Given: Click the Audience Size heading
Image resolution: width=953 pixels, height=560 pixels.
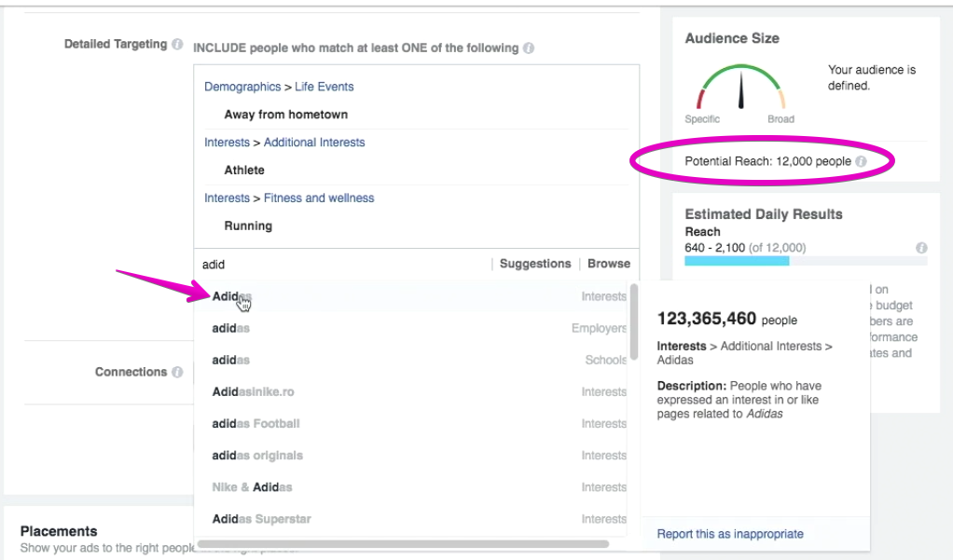Looking at the screenshot, I should click(x=732, y=38).
